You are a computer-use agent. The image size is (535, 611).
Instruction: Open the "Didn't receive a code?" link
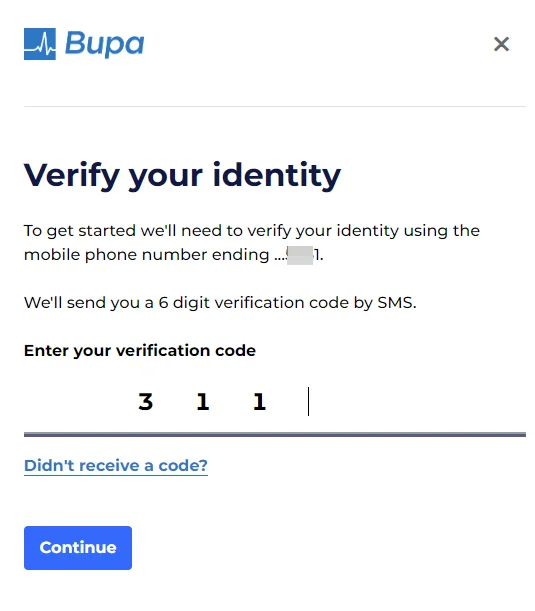(x=116, y=466)
